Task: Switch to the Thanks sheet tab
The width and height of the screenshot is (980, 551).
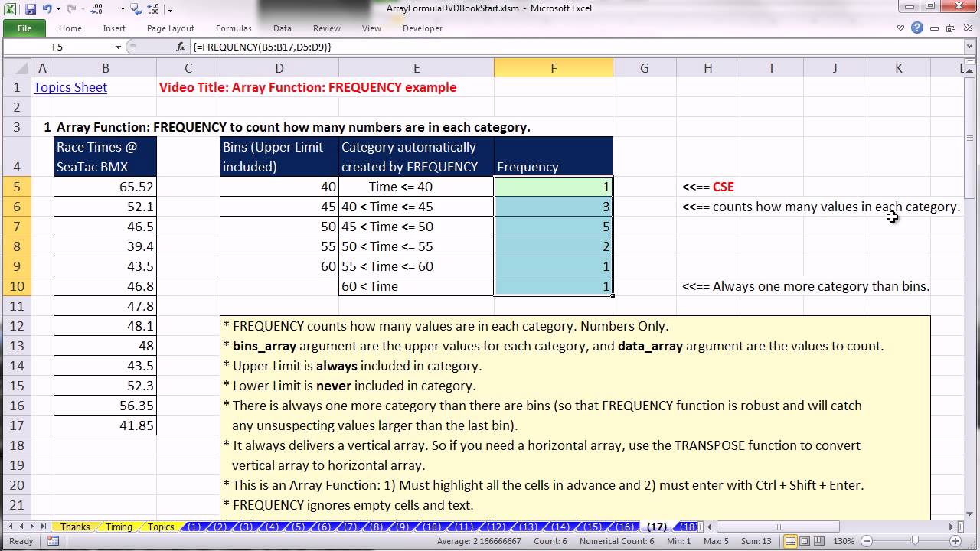Action: [75, 527]
